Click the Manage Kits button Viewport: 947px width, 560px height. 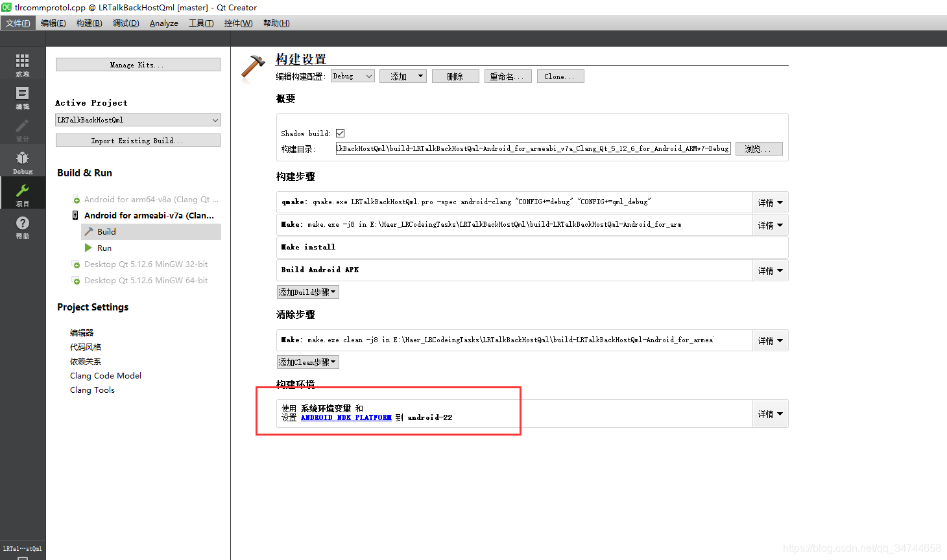click(138, 64)
